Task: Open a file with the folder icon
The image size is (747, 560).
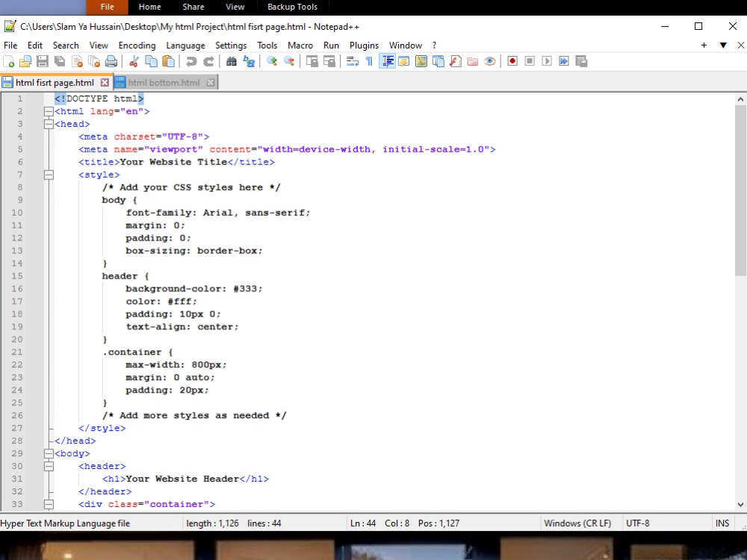Action: click(25, 61)
